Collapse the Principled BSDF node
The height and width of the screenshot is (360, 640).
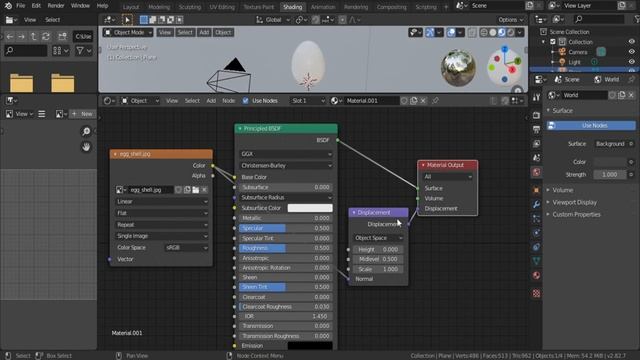pyautogui.click(x=240, y=129)
